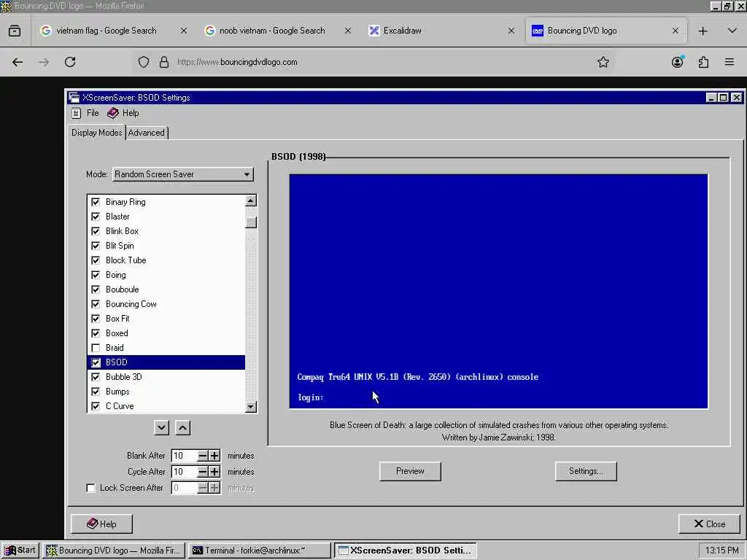Viewport: 747px width, 560px height.
Task: Select the Display Modes tab
Action: pos(97,133)
